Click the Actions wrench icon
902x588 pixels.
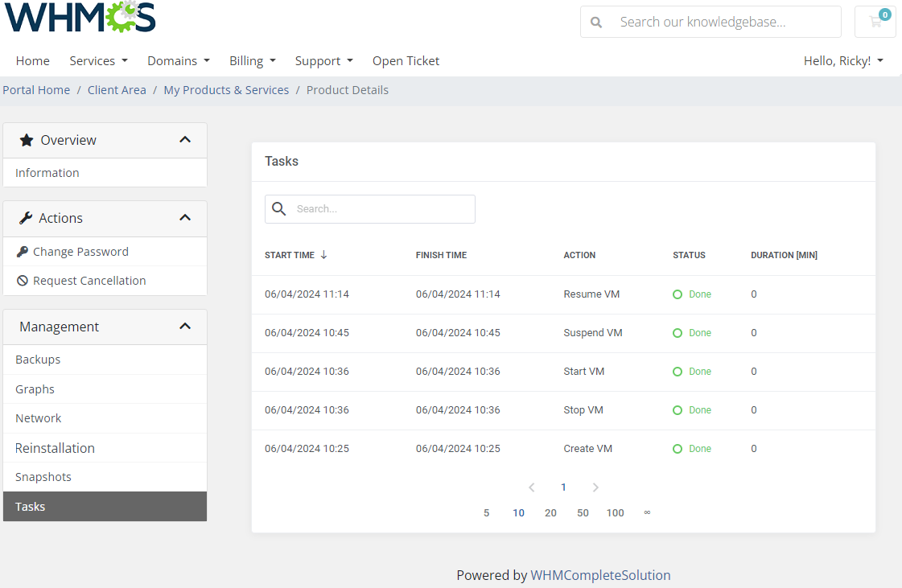(x=26, y=218)
